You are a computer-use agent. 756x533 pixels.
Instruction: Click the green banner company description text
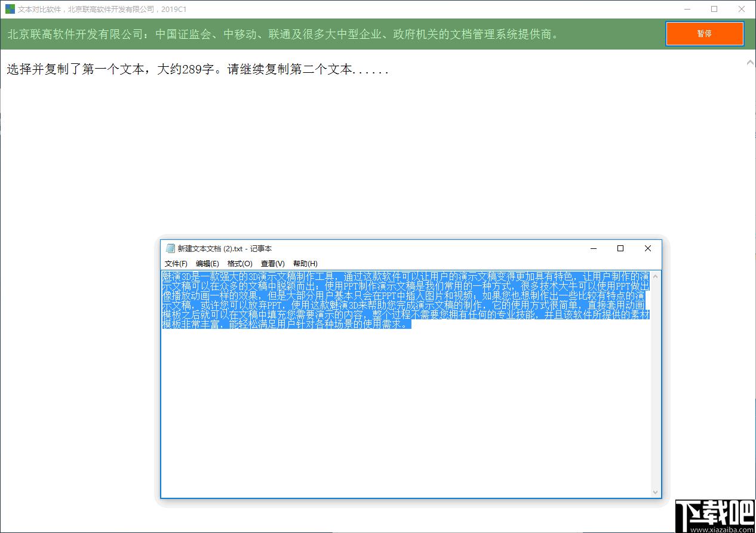[x=284, y=34]
